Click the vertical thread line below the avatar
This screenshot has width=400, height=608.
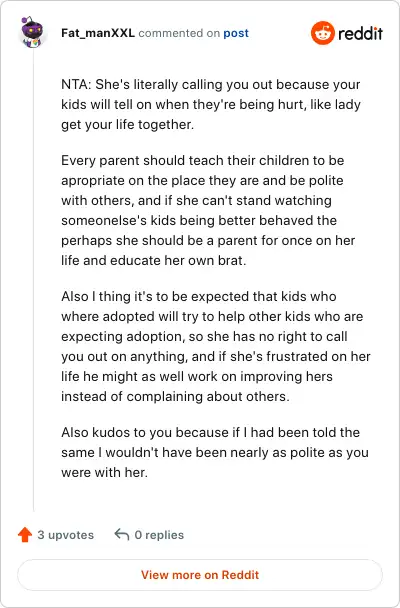[x=33, y=279]
